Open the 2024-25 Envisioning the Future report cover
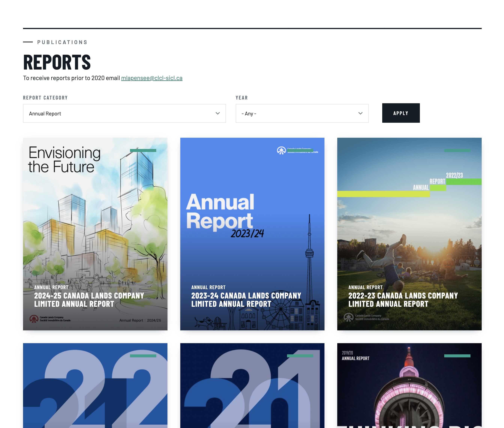The height and width of the screenshot is (428, 504). (x=95, y=234)
